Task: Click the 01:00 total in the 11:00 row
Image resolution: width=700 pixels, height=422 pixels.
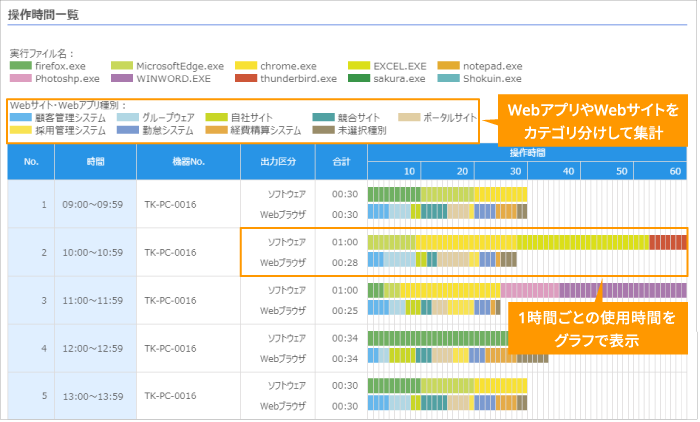Action: click(345, 290)
